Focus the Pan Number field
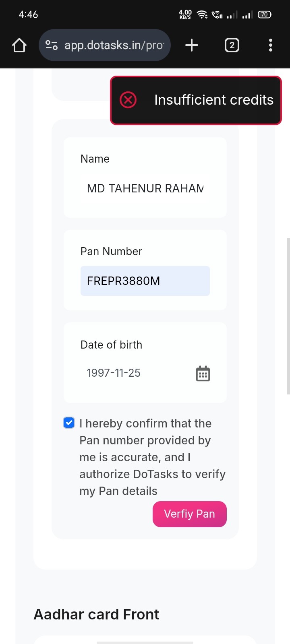 coord(145,281)
